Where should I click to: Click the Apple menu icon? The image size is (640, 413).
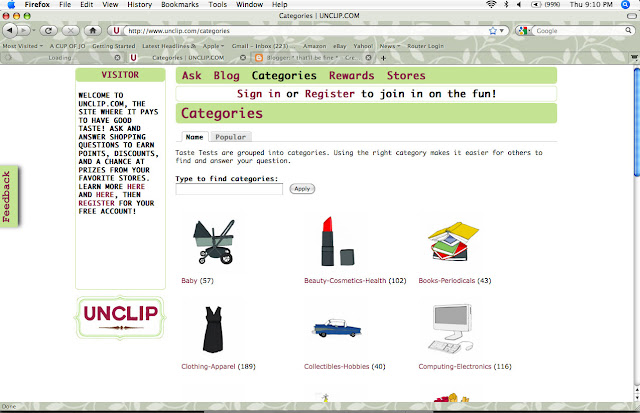coord(11,4)
